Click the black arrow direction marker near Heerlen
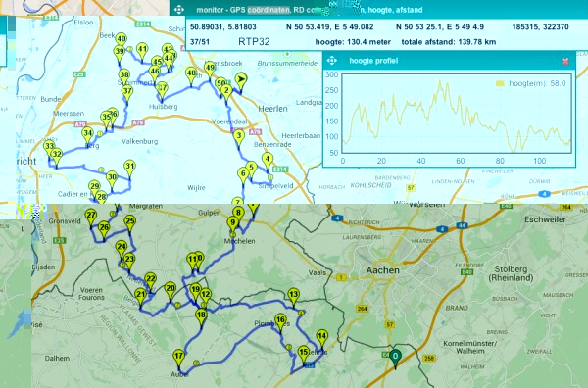 point(241,81)
